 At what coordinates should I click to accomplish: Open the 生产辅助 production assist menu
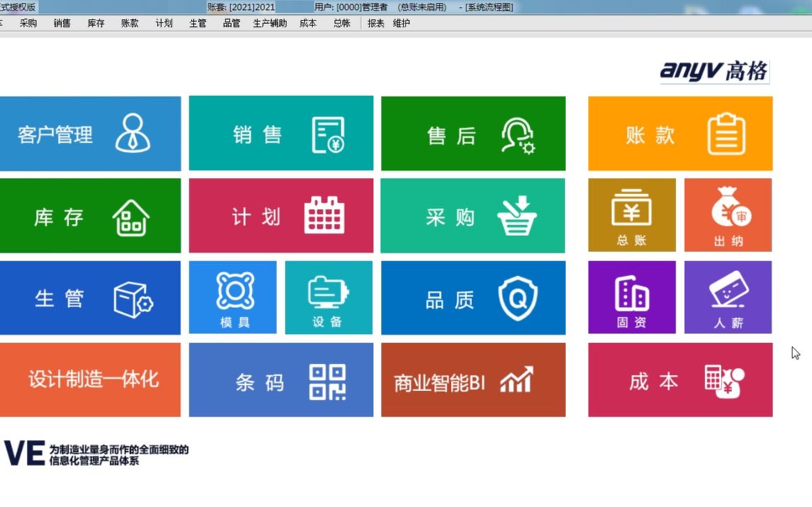pos(269,23)
